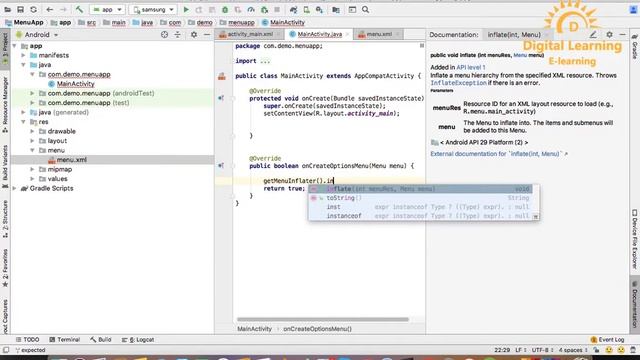
Task: Navigate forward with the right arrow icon
Action: coord(63,9)
